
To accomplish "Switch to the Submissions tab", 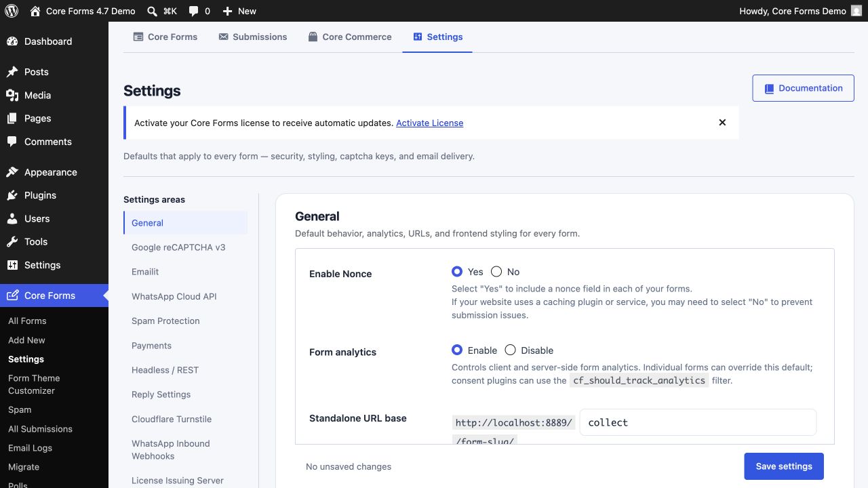I will (x=253, y=37).
